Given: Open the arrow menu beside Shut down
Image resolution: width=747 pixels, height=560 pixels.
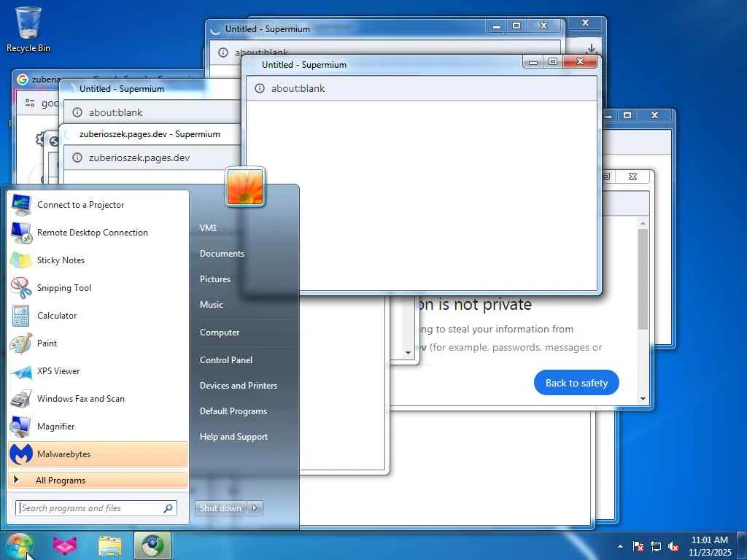Looking at the screenshot, I should tap(255, 508).
